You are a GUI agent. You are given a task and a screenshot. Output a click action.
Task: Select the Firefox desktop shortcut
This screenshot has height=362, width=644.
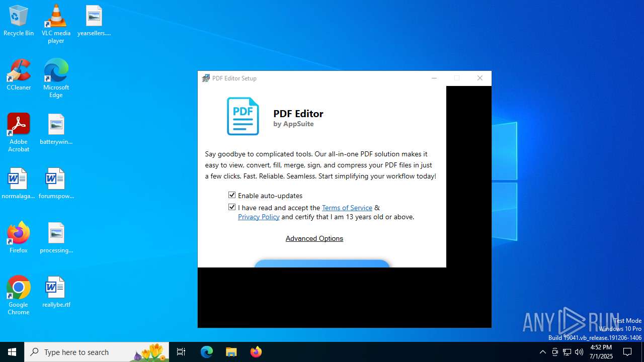(19, 238)
